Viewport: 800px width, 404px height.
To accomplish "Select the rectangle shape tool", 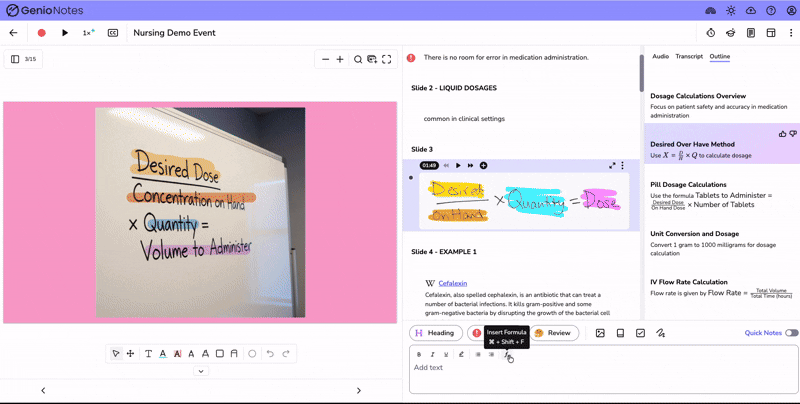I will pyautogui.click(x=220, y=354).
